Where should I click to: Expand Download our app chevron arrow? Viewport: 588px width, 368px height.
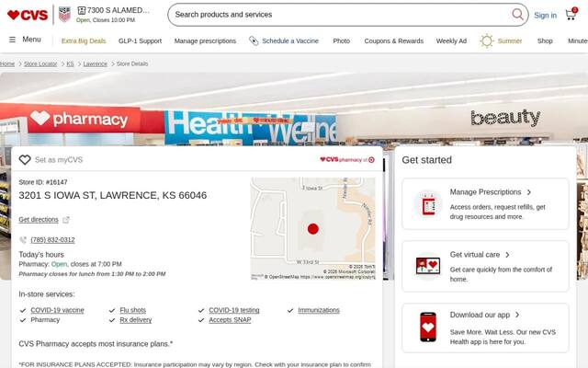tap(517, 315)
